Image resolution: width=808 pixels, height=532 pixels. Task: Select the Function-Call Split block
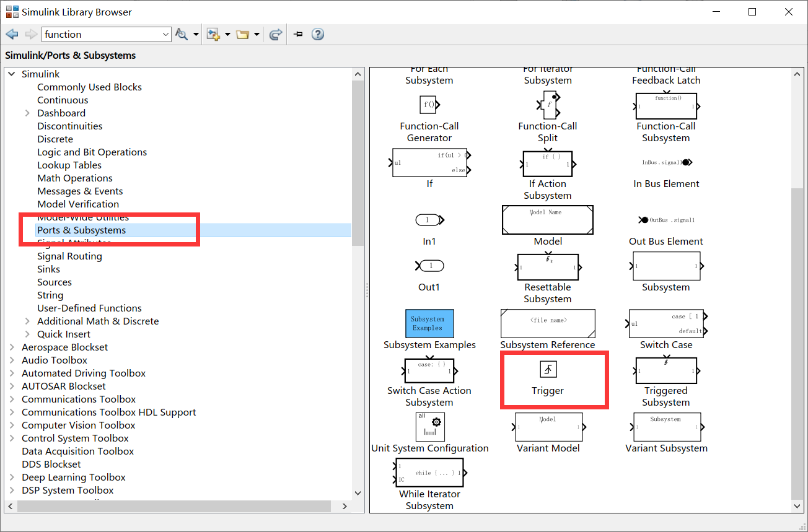(x=548, y=105)
